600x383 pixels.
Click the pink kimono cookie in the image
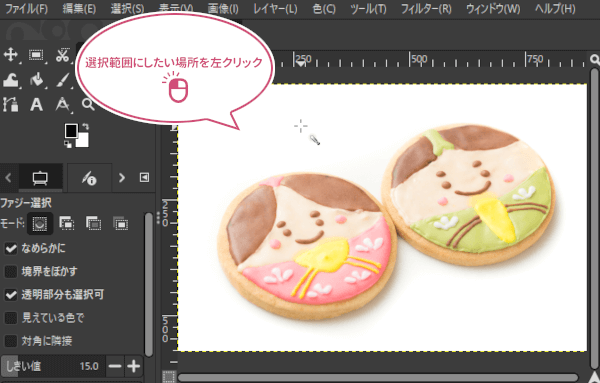(308, 245)
